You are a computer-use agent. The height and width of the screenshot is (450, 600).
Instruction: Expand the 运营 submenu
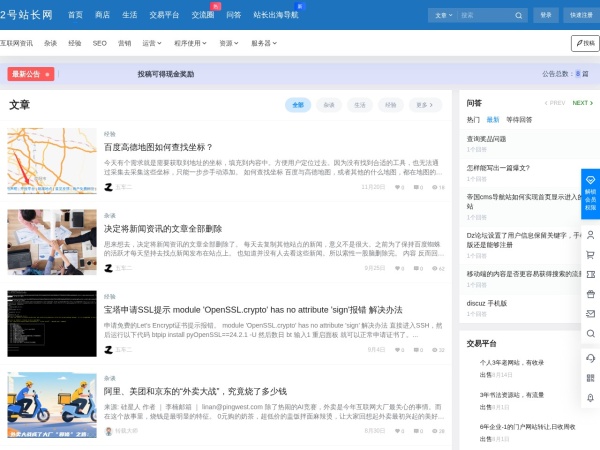(x=152, y=43)
